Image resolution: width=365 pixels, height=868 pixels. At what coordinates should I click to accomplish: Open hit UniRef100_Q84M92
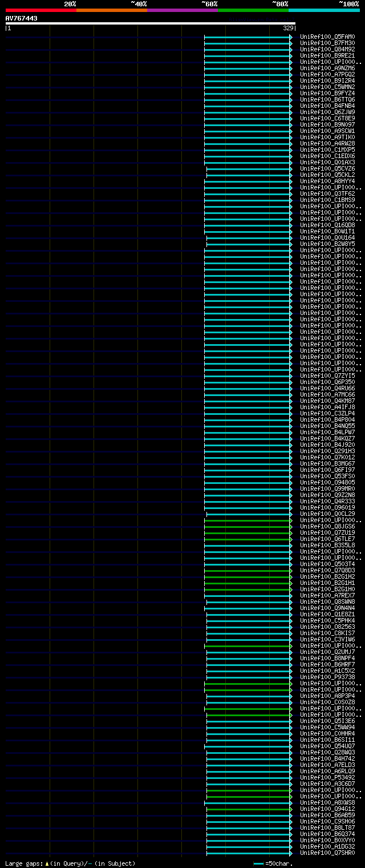click(x=327, y=50)
